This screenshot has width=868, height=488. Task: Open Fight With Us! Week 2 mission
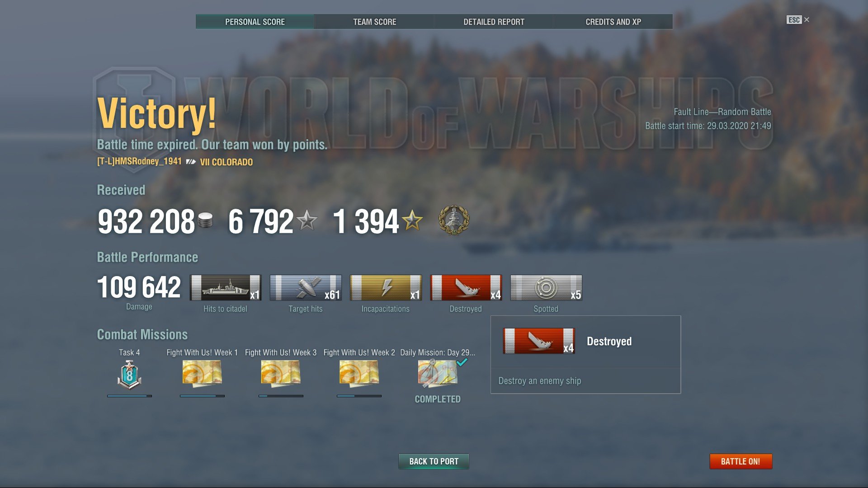[359, 374]
